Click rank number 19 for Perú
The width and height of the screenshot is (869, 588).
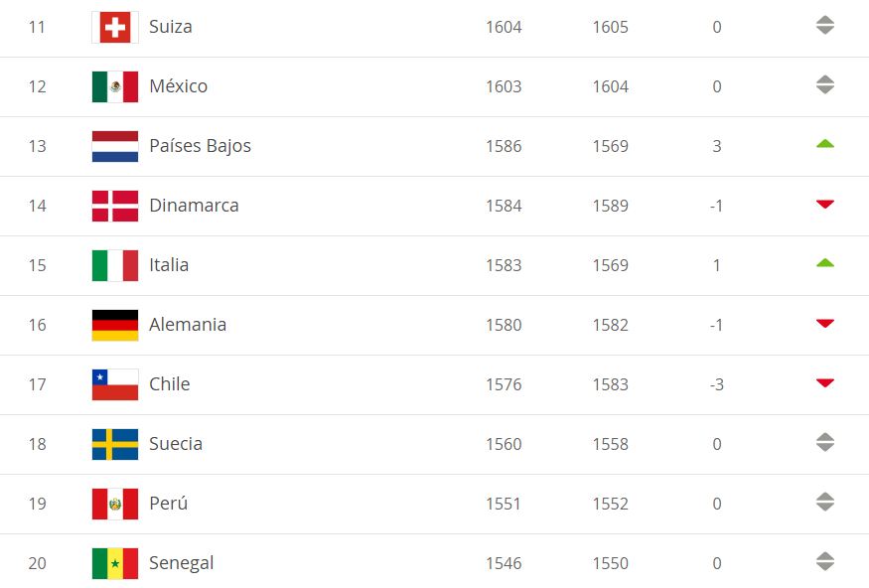pos(37,504)
